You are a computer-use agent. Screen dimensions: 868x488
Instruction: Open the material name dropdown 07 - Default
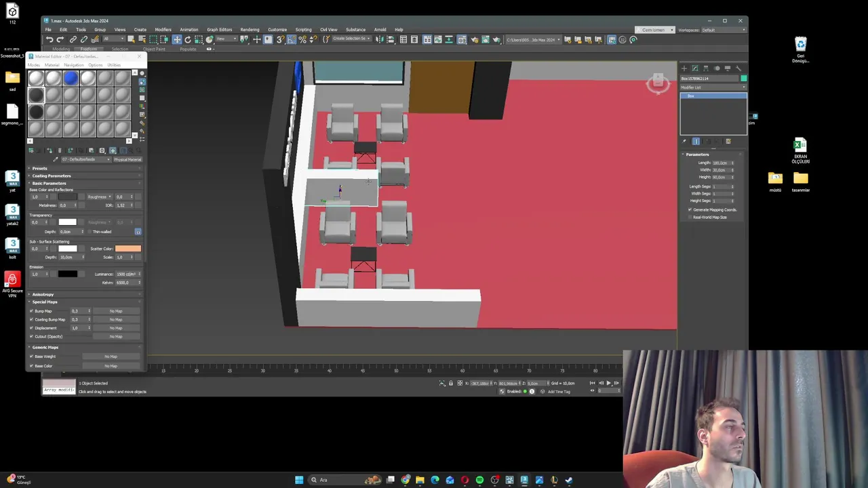pyautogui.click(x=86, y=159)
